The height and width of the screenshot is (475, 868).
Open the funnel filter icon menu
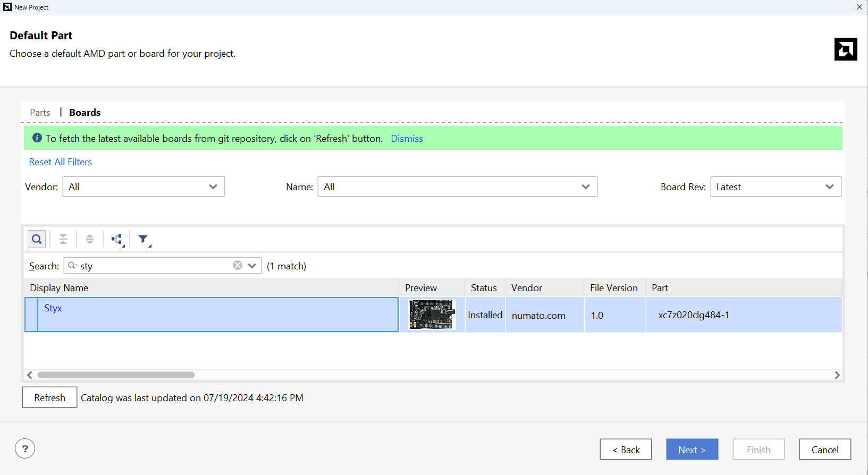tap(144, 239)
